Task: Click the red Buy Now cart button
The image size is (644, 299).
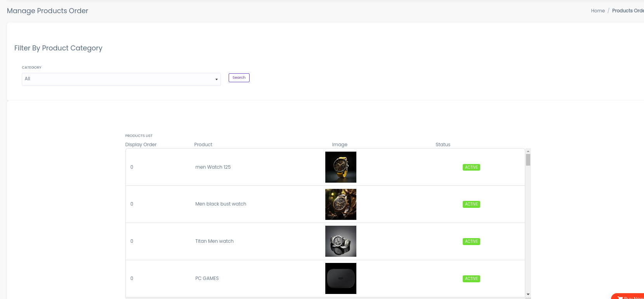Action: [x=630, y=297]
